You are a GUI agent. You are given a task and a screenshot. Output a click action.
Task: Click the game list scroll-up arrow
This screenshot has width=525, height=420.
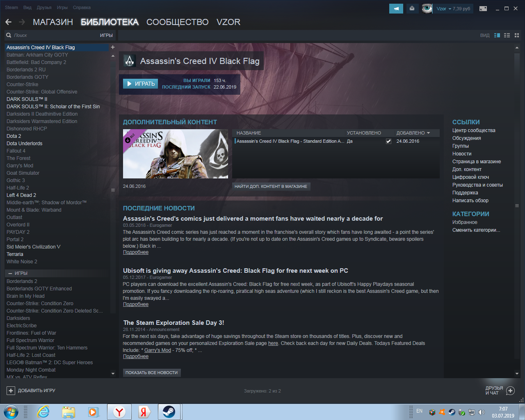point(113,56)
